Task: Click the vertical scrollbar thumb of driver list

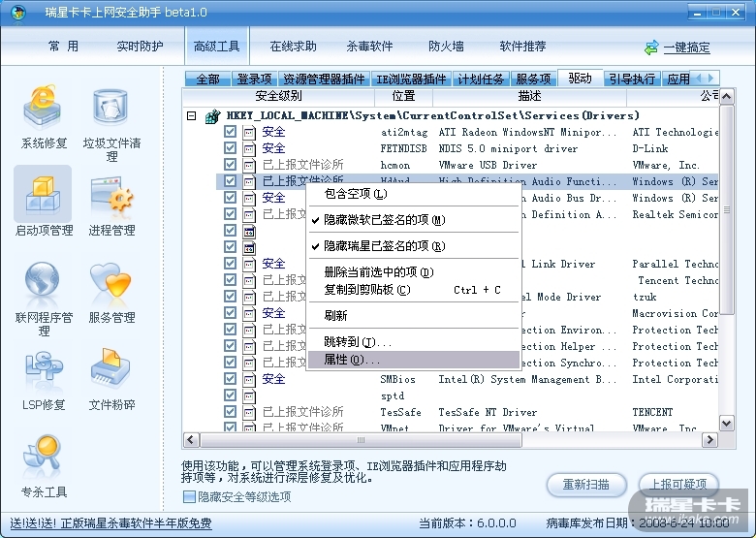Action: 727,209
